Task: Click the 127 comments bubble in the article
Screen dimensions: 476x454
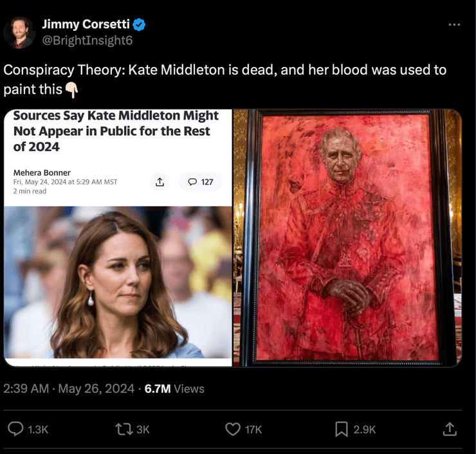Action: pos(200,182)
